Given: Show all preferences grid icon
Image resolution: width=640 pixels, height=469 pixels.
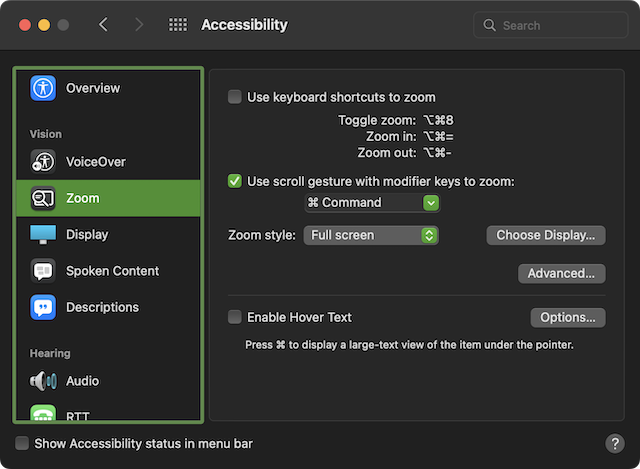Looking at the screenshot, I should [x=178, y=25].
